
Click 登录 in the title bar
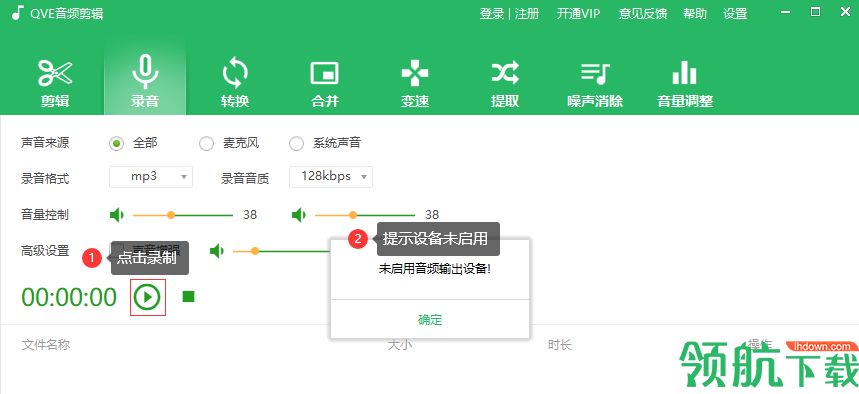click(491, 14)
